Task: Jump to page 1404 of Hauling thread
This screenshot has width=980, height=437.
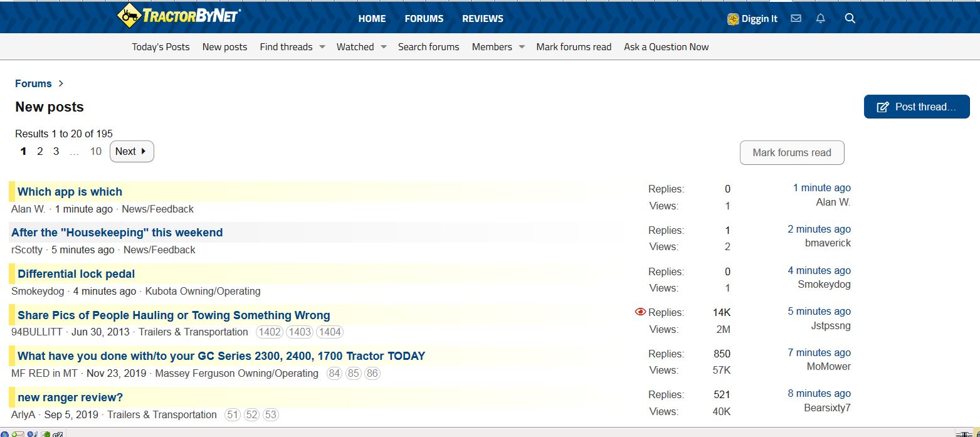Action: point(329,332)
